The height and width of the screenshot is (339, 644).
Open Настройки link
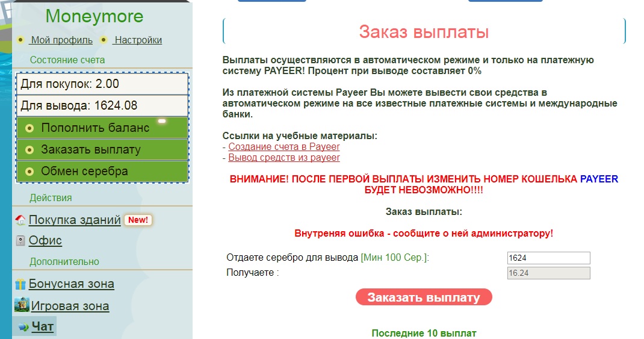(x=138, y=40)
